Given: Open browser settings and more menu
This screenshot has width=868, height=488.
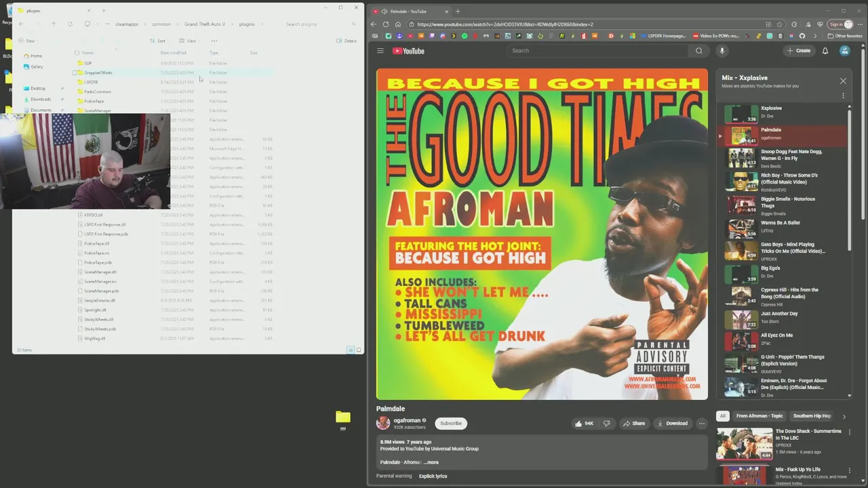Looking at the screenshot, I should (859, 24).
